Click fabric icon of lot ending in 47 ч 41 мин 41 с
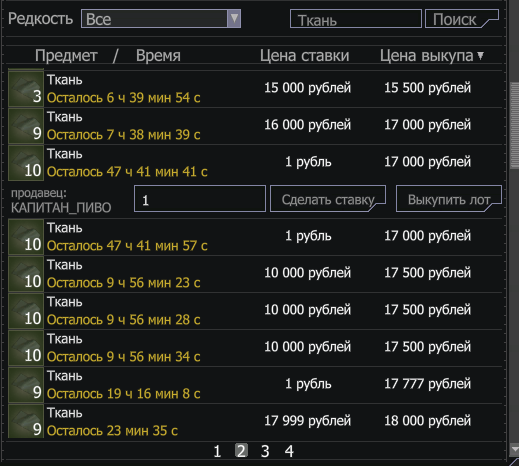 click(x=26, y=162)
